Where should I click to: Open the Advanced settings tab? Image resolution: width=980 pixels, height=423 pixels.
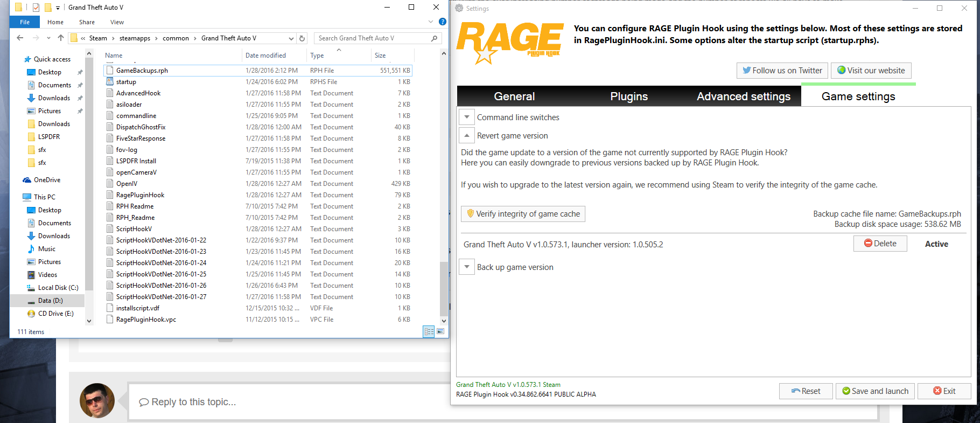click(x=743, y=96)
